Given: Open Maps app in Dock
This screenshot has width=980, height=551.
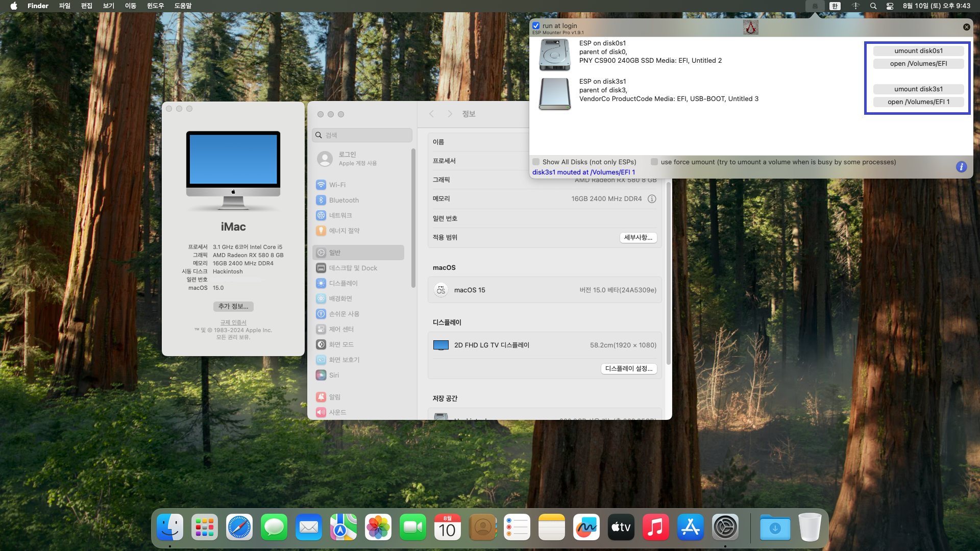Looking at the screenshot, I should coord(344,527).
